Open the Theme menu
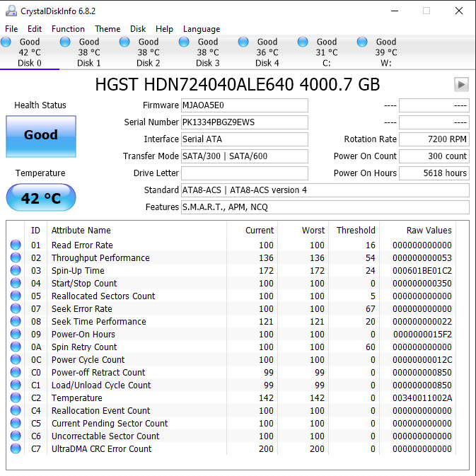 coord(108,29)
